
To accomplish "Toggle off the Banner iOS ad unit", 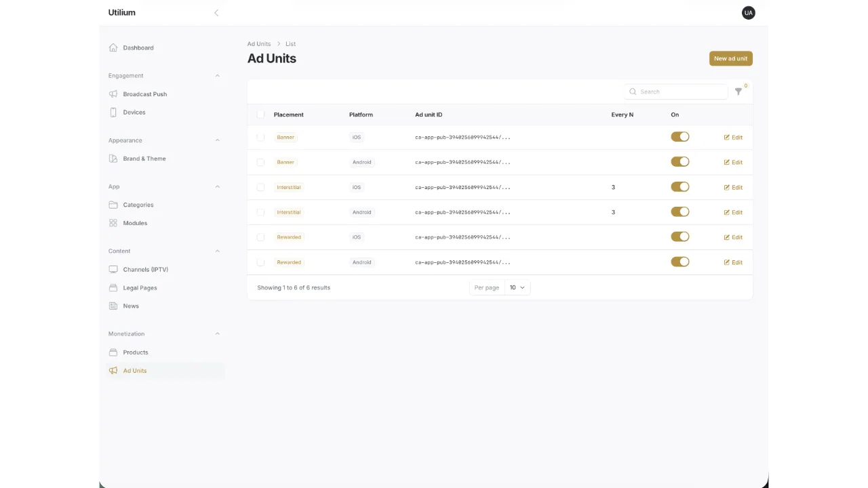I will coord(680,137).
